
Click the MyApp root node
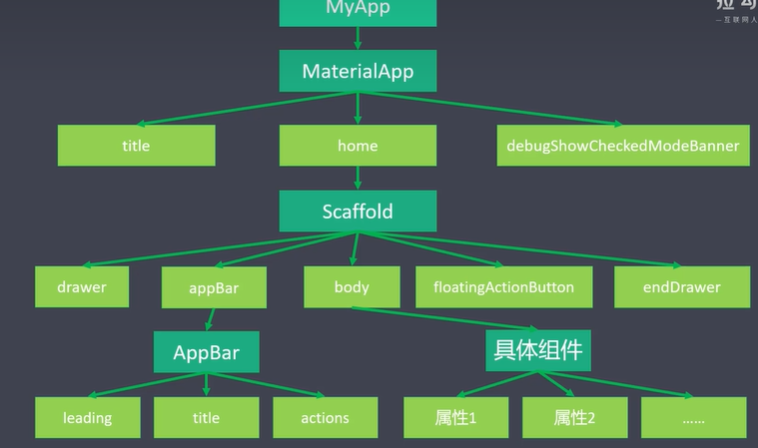(x=357, y=12)
